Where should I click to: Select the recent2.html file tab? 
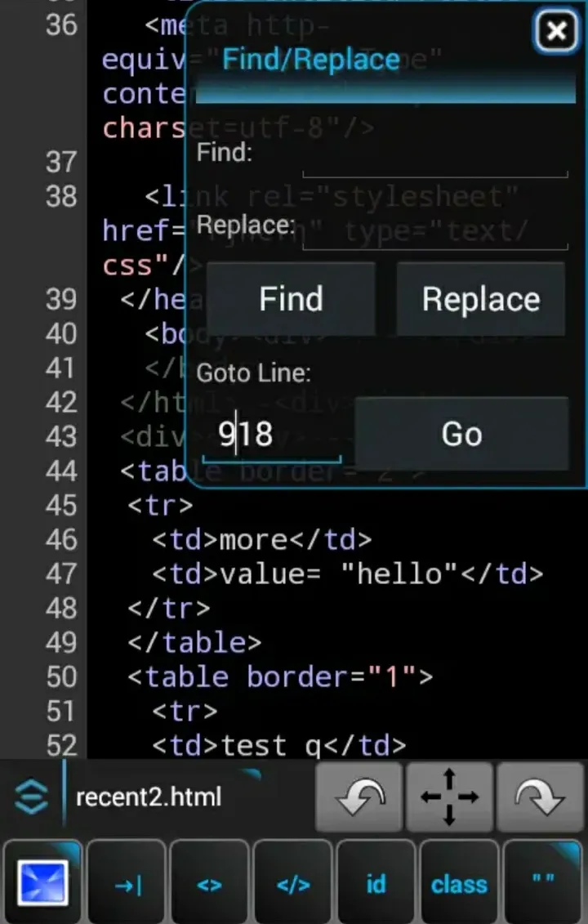click(x=149, y=797)
